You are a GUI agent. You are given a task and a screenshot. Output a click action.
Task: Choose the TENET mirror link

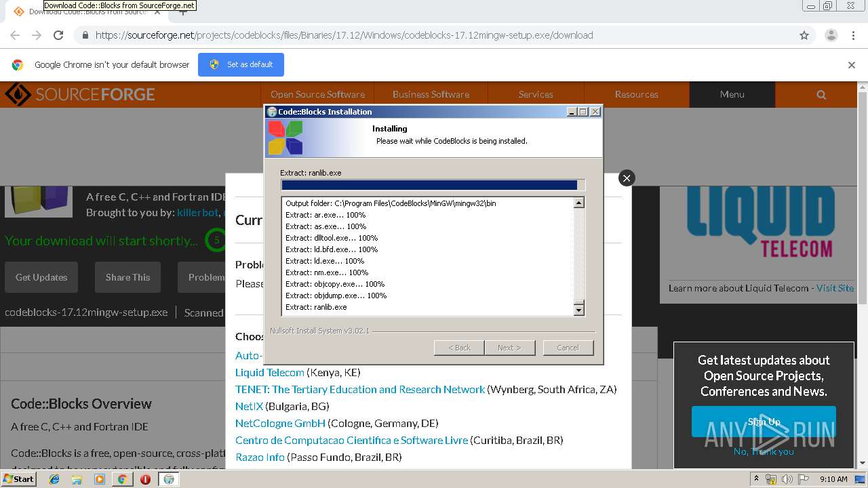[x=360, y=389]
